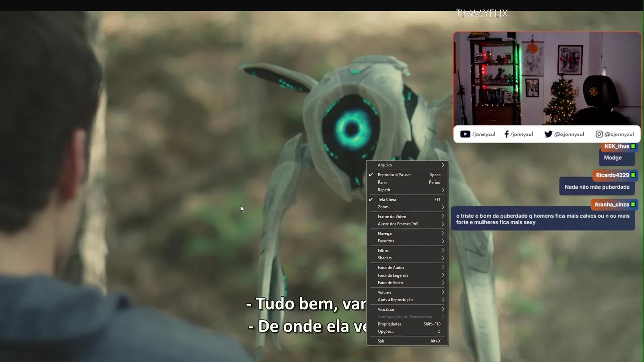Expand the Favoritos submenu

[x=407, y=241]
